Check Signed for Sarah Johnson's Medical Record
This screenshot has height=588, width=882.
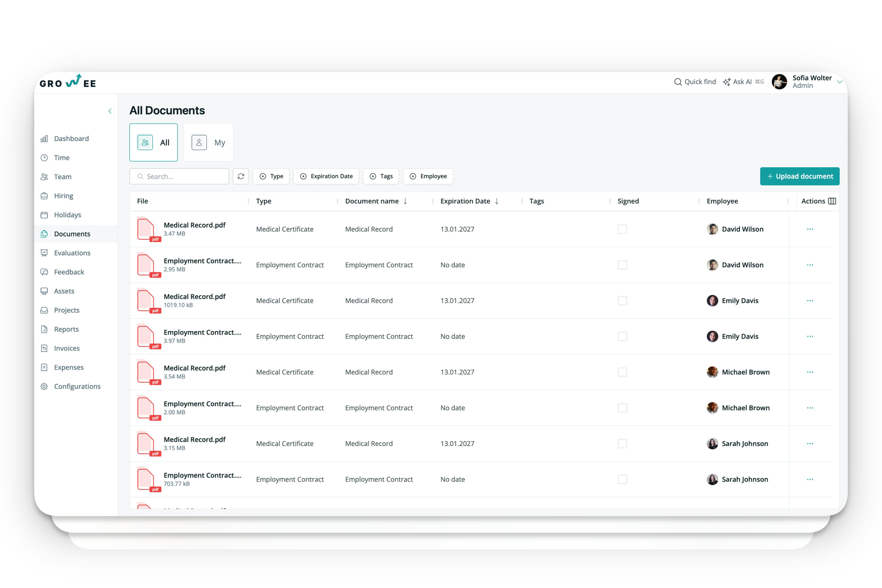point(622,443)
